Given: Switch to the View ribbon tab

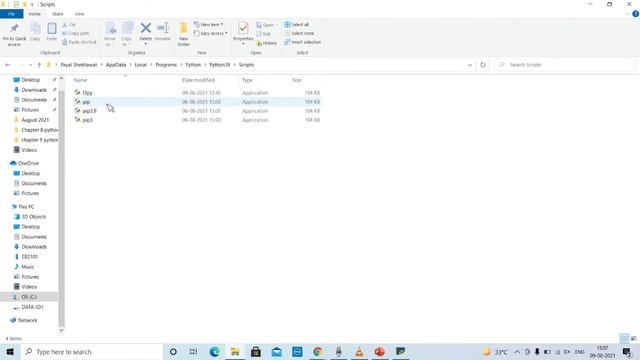Looking at the screenshot, I should pos(79,14).
